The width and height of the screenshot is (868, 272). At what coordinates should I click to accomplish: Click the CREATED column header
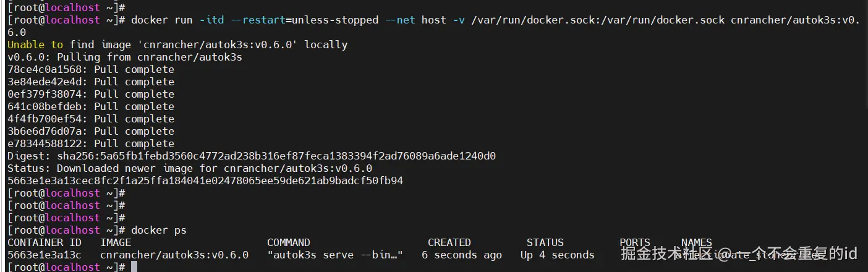(449, 242)
